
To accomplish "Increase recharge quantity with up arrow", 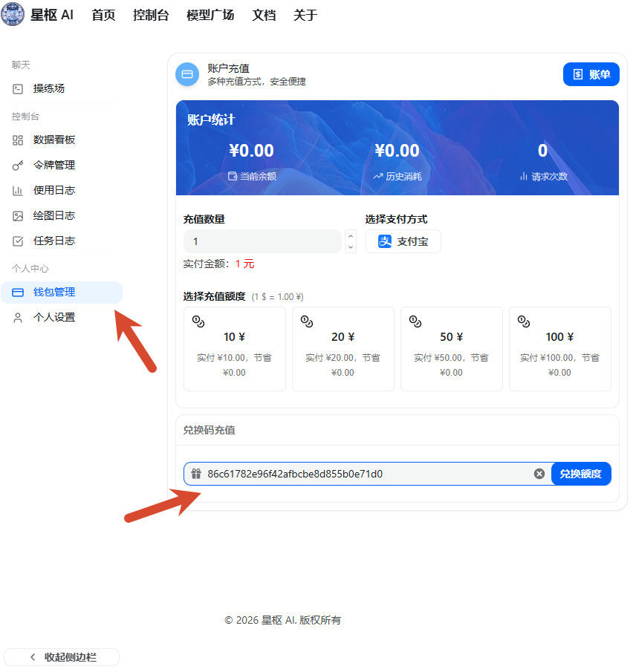I will pyautogui.click(x=351, y=236).
